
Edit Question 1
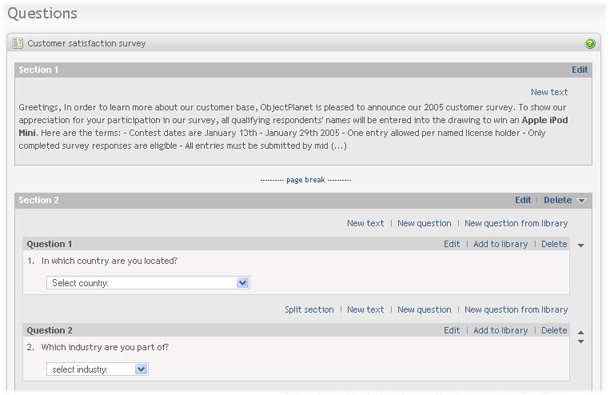(452, 244)
